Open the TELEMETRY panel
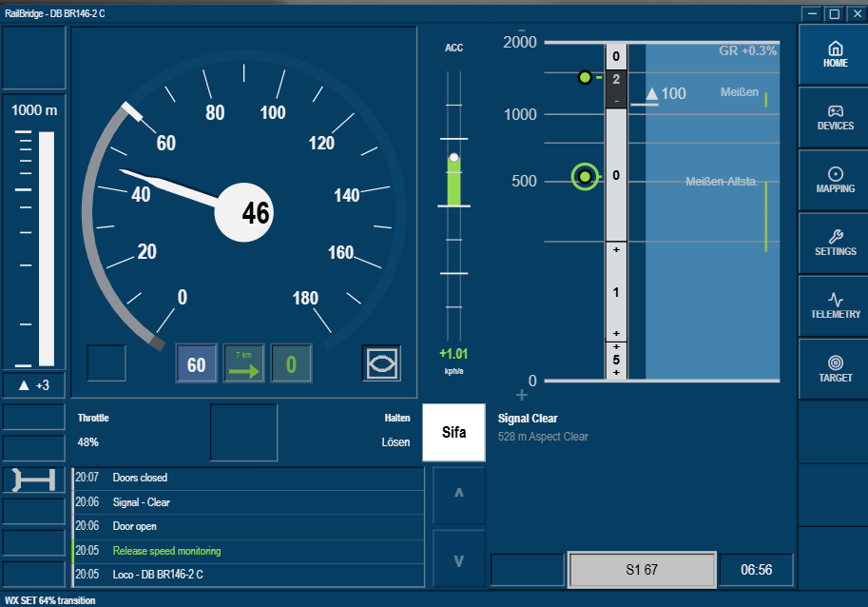This screenshot has width=868, height=607. pos(834,306)
